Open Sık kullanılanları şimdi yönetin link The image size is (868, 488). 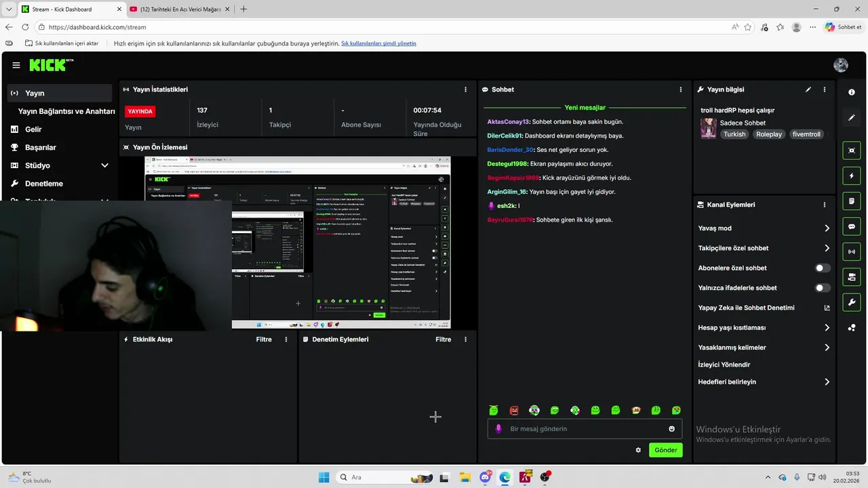coord(378,43)
